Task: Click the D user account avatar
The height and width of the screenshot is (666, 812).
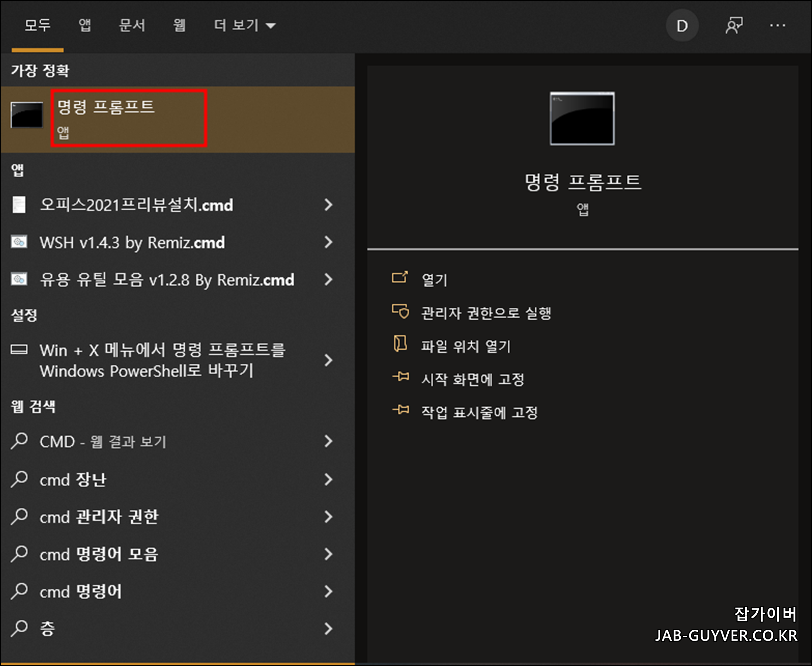Action: (682, 26)
